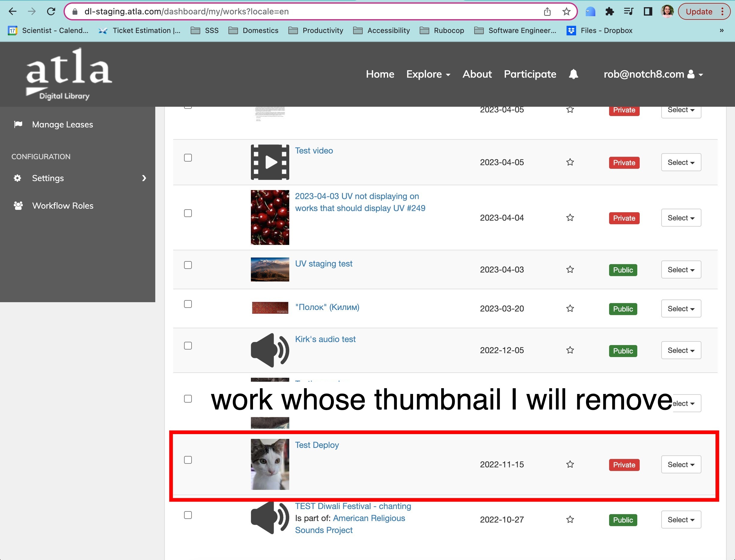The image size is (735, 560).
Task: Click the Atla Digital Library logo
Action: (69, 74)
